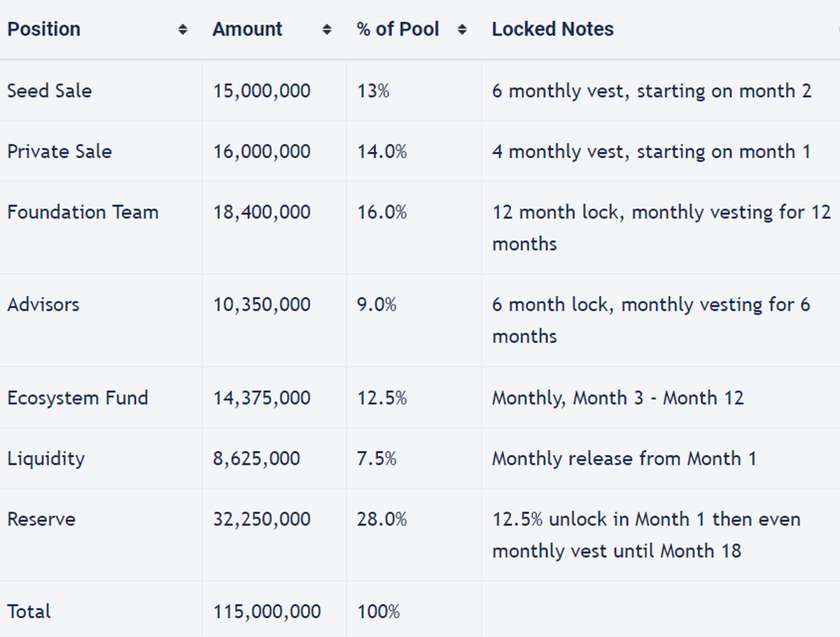Click the sort arrows beside % of Pool
Viewport: 840px width, 637px height.
(462, 29)
